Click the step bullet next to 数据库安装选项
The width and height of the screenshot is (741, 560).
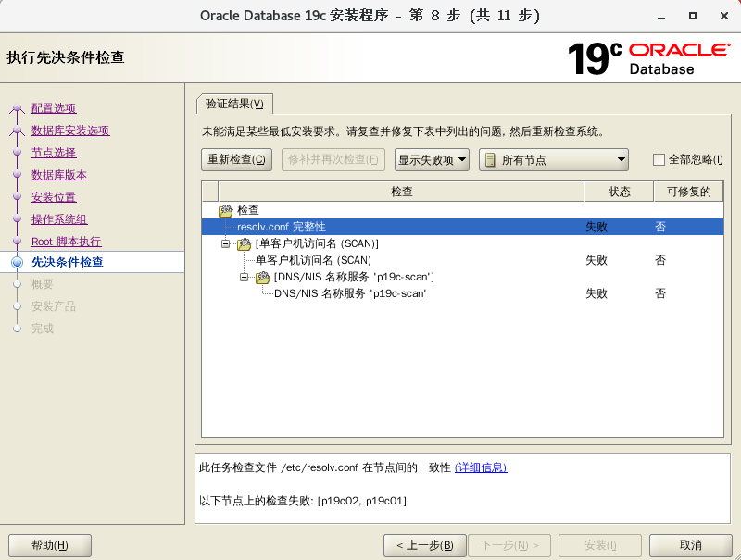point(17,131)
